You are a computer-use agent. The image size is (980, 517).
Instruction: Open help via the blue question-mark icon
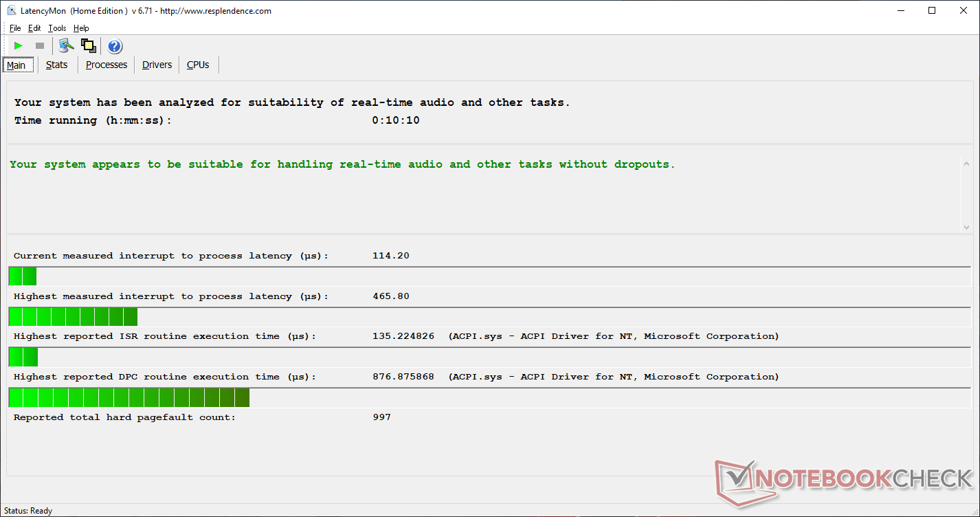[115, 46]
